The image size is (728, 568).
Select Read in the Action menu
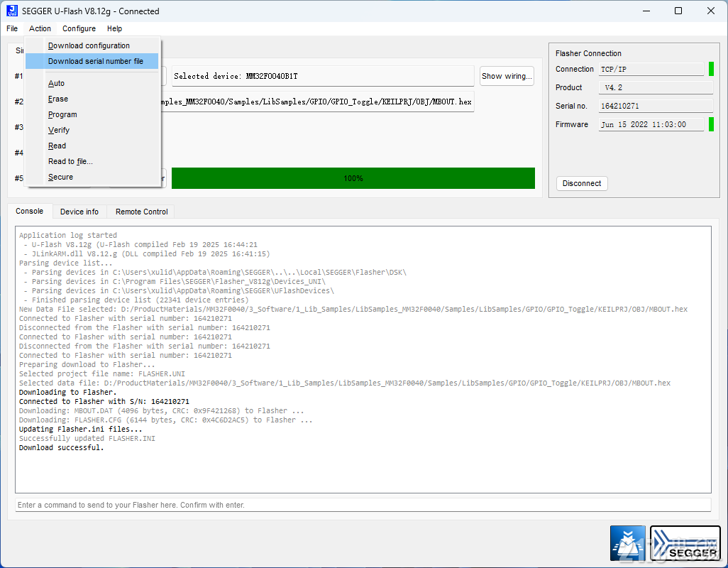(x=92, y=146)
